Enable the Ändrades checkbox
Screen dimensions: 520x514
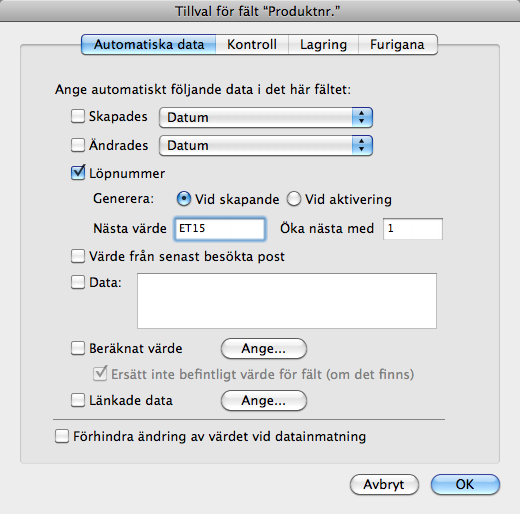point(78,145)
